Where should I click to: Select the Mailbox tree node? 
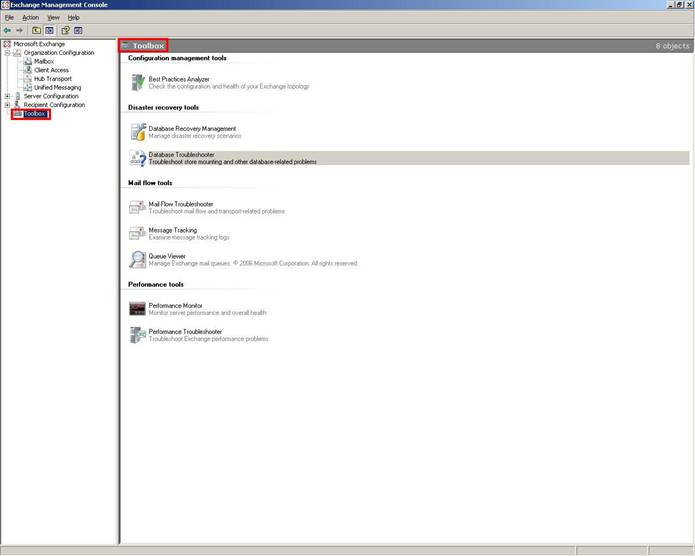coord(44,61)
